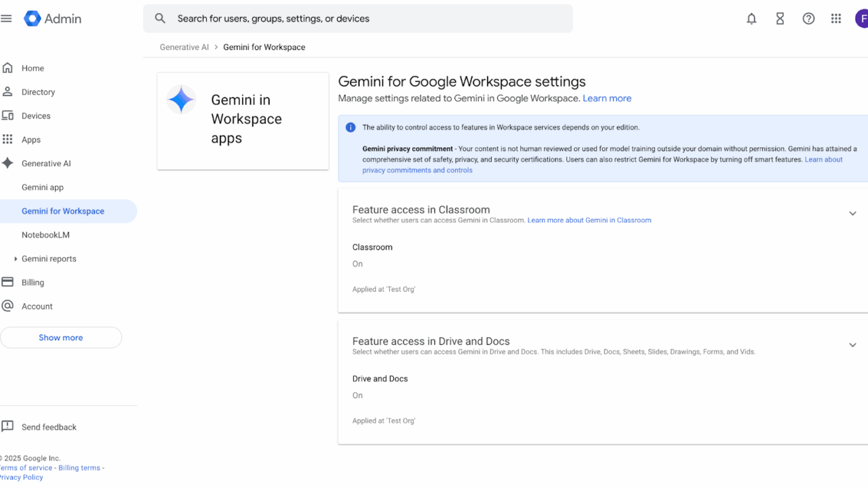Click Send feedback

(x=49, y=427)
